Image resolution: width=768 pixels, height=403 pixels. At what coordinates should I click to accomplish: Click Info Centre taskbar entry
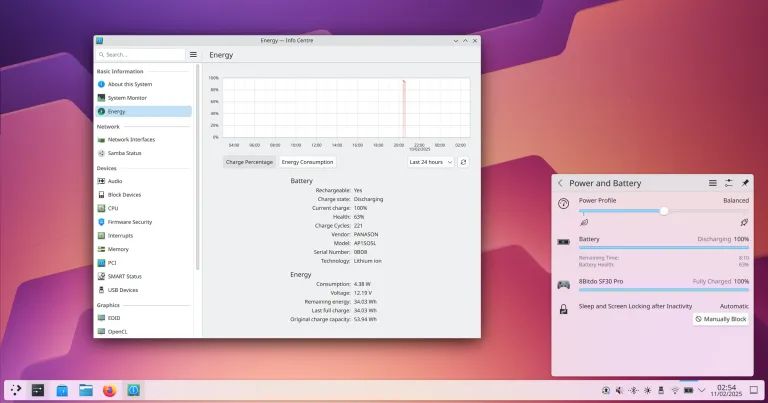pos(134,390)
